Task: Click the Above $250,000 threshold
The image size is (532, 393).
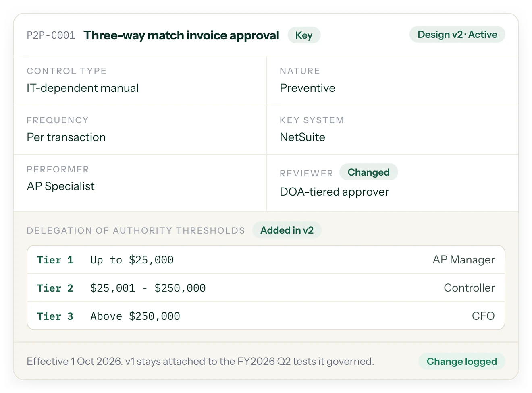Action: coord(135,316)
